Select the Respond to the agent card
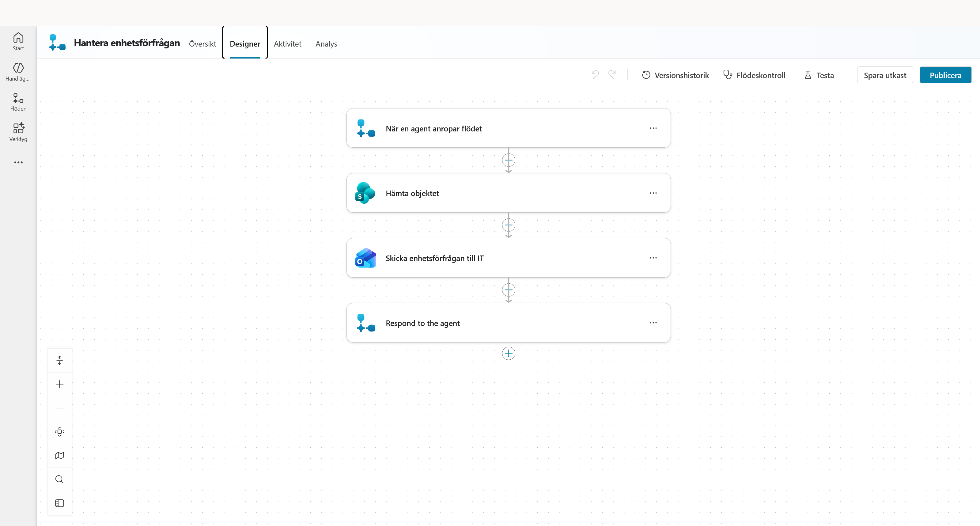Screen dimensions: 980x526 (x=508, y=323)
